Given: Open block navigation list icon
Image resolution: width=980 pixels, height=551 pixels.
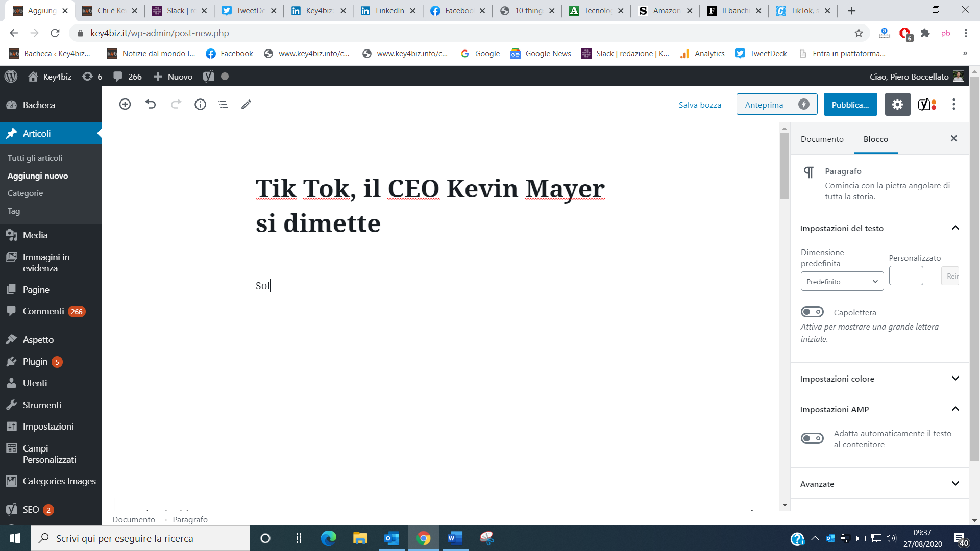Looking at the screenshot, I should coord(223,104).
